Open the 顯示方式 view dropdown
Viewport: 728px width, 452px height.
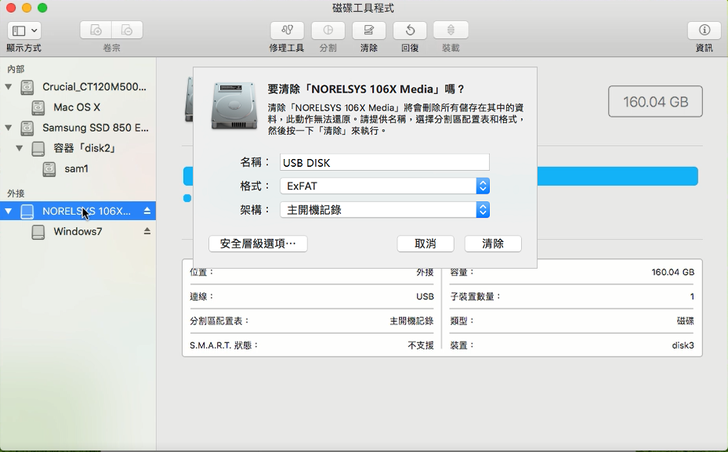click(24, 31)
